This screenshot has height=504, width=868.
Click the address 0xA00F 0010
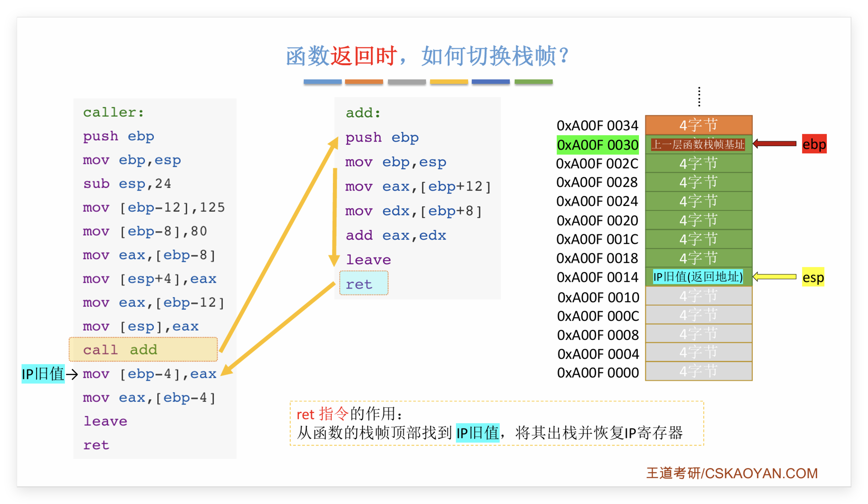tap(598, 298)
